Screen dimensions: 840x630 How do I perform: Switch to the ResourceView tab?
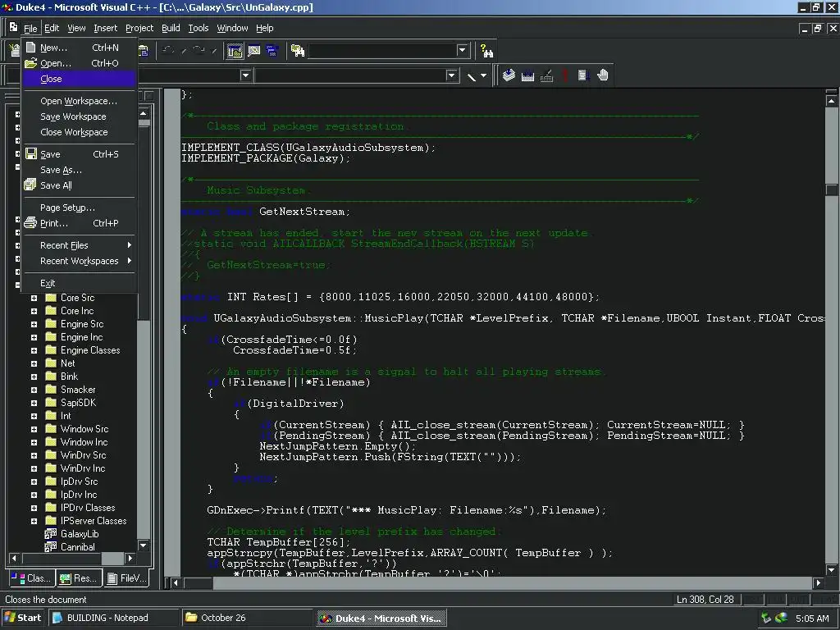pos(79,578)
